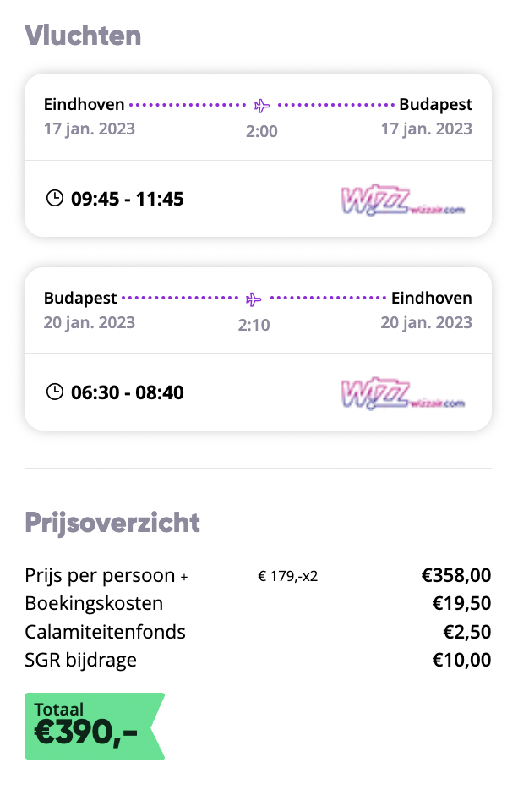This screenshot has width=529, height=812.
Task: Click the SGR bijdrage line item
Action: (81, 661)
